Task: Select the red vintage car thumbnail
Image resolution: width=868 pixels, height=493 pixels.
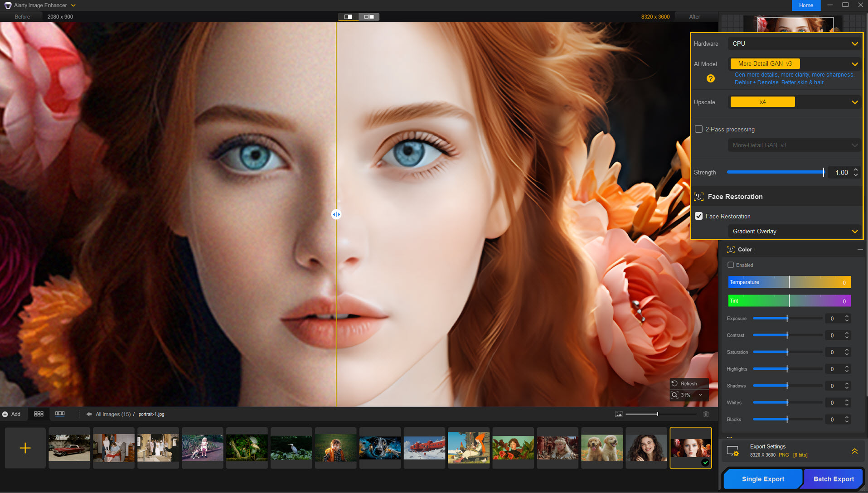Action: pos(69,448)
